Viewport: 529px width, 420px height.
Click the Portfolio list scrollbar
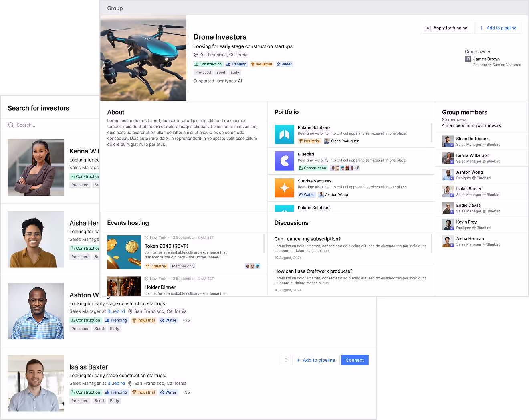click(432, 133)
